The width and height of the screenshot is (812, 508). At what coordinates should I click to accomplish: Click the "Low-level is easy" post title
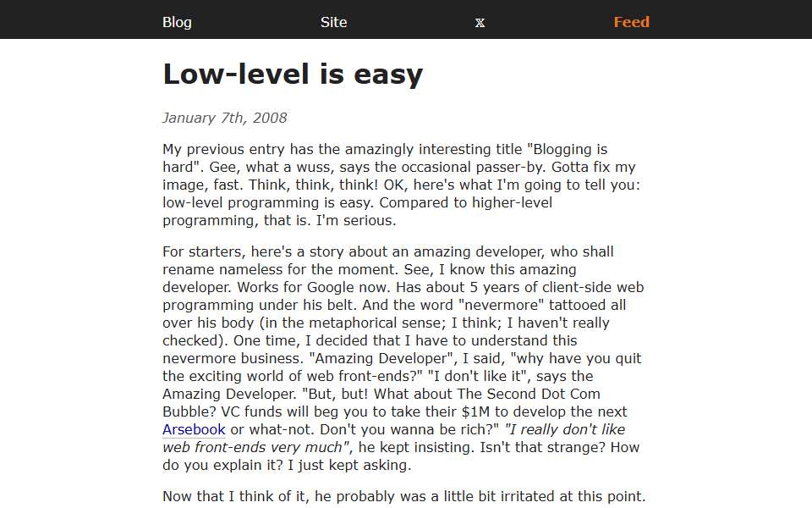click(293, 75)
